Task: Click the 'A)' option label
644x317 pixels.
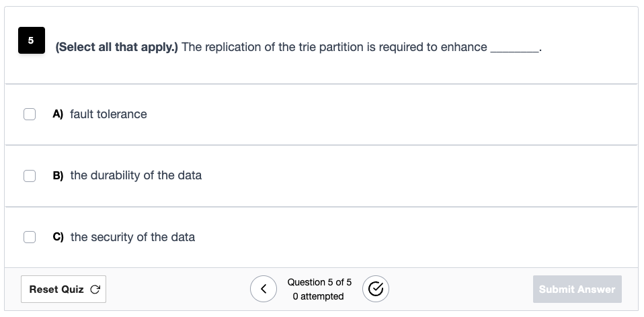Action: coord(58,114)
